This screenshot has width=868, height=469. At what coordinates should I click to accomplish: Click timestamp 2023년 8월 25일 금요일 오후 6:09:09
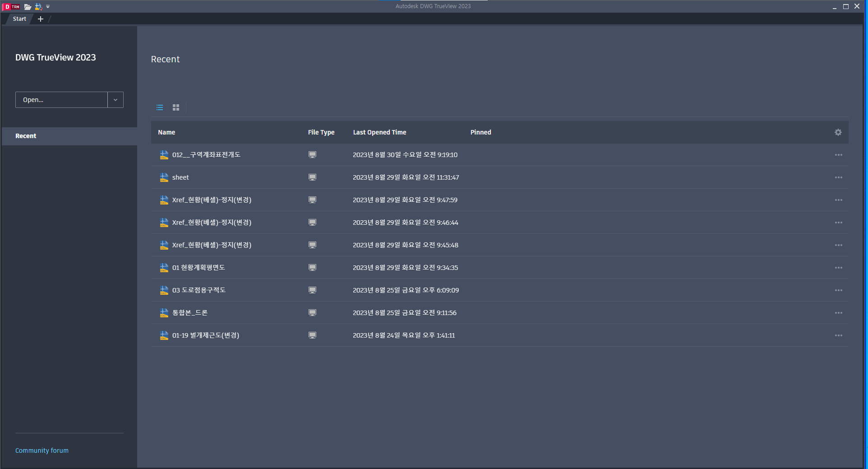tap(406, 290)
